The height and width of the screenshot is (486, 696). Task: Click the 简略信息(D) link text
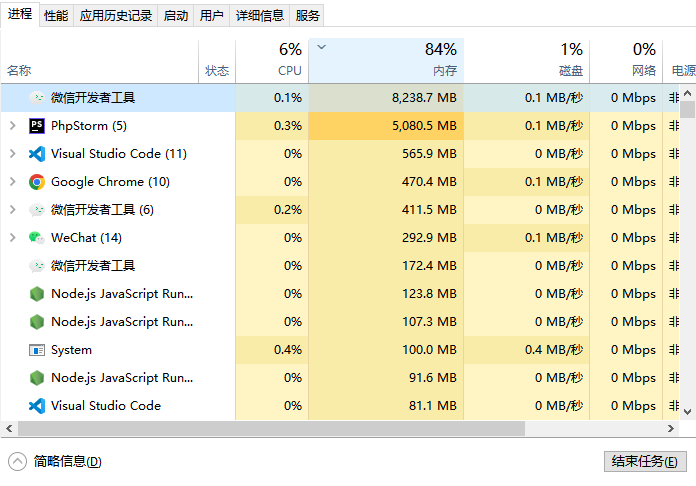(x=67, y=462)
